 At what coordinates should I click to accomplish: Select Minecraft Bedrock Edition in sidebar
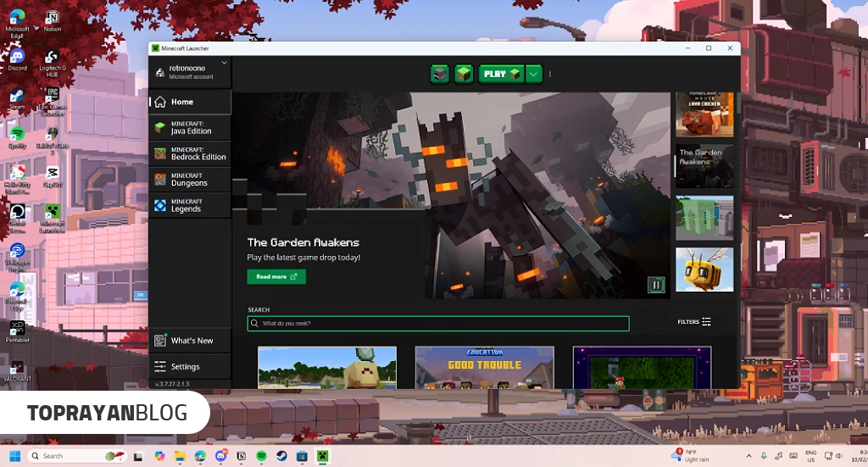pos(190,153)
